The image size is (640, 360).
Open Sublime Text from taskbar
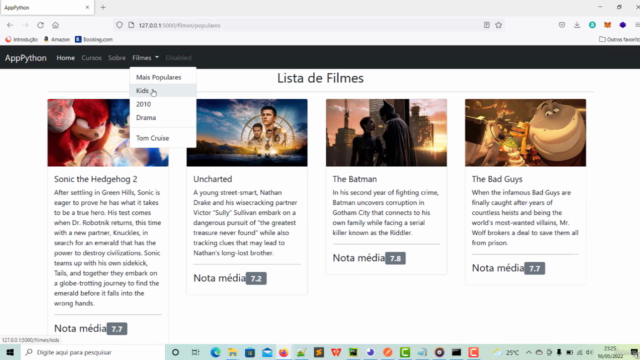pos(319,352)
